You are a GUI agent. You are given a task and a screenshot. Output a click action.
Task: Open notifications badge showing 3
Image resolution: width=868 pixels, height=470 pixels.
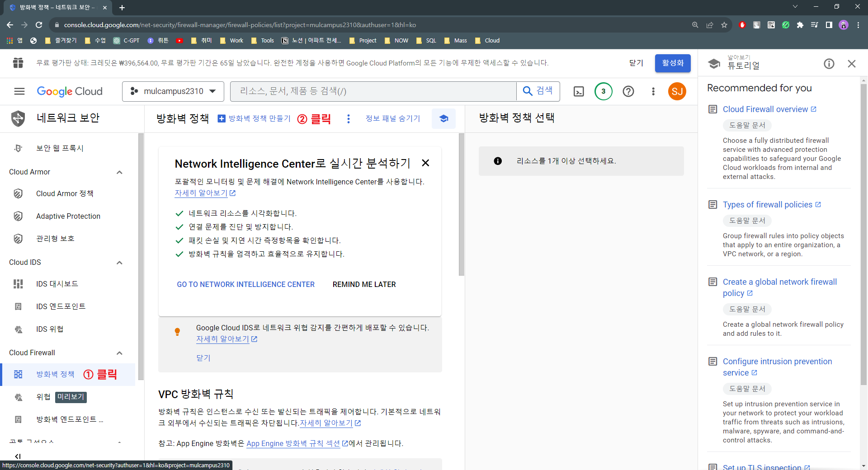pos(603,91)
